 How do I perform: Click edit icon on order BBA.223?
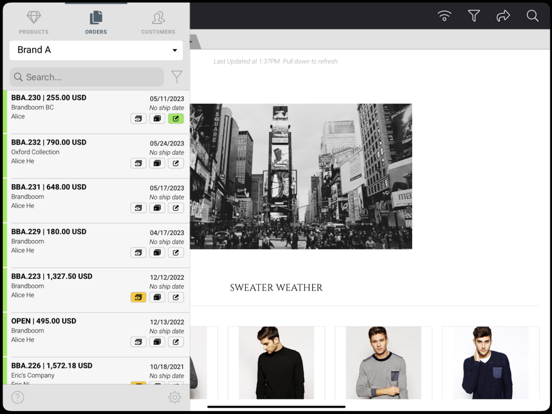pos(176,297)
